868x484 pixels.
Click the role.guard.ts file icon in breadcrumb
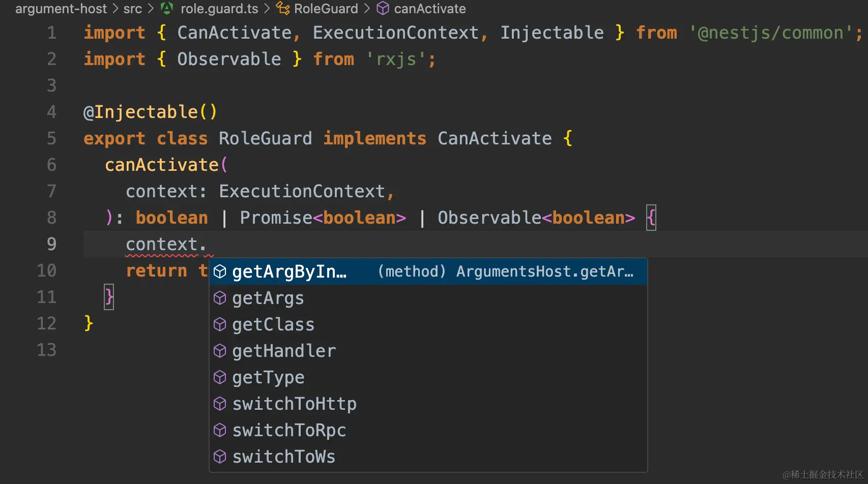pyautogui.click(x=167, y=8)
